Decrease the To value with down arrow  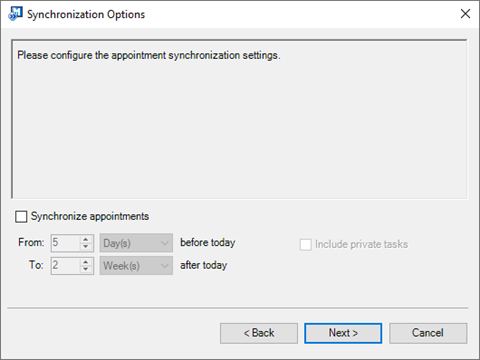(86, 269)
